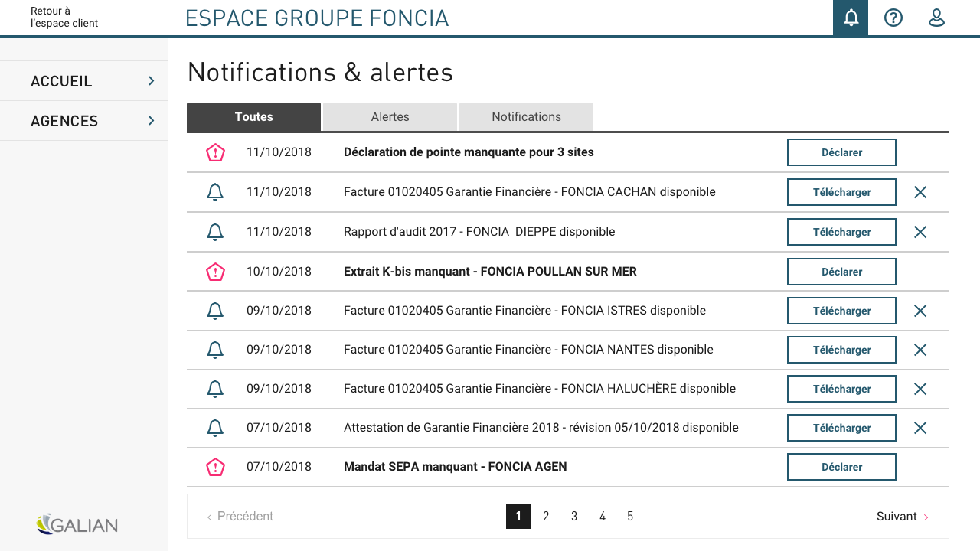Click the bell icon on FONCIA NANTES row
The image size is (980, 551).
215,350
